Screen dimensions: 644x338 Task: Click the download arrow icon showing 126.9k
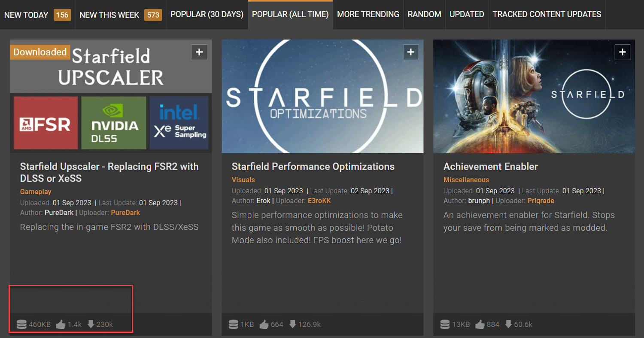tap(292, 324)
